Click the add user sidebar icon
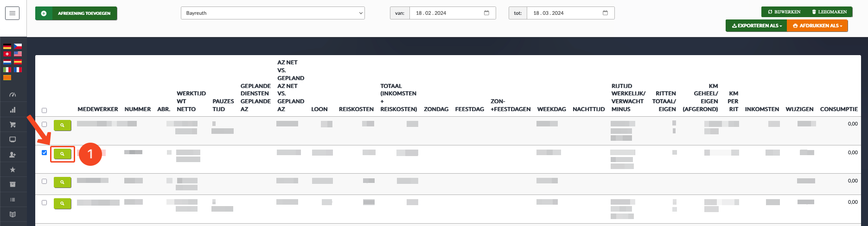The image size is (868, 226). click(13, 155)
